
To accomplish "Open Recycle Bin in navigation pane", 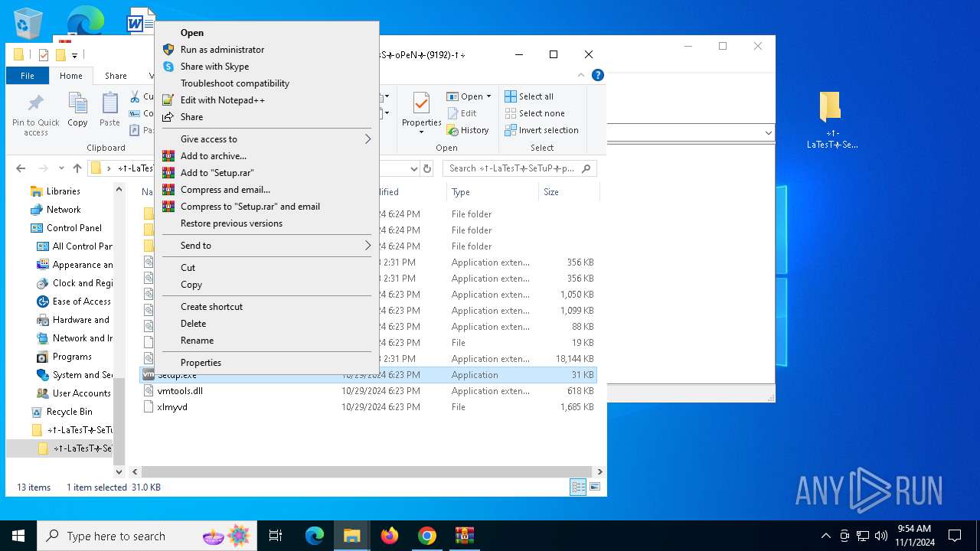I will click(x=69, y=412).
